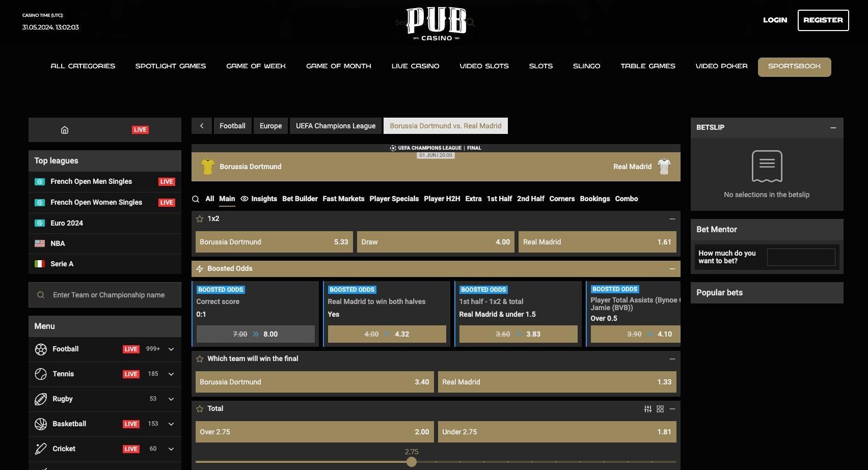The height and width of the screenshot is (470, 868).
Task: Expand the Cricket menu chevron
Action: [171, 449]
